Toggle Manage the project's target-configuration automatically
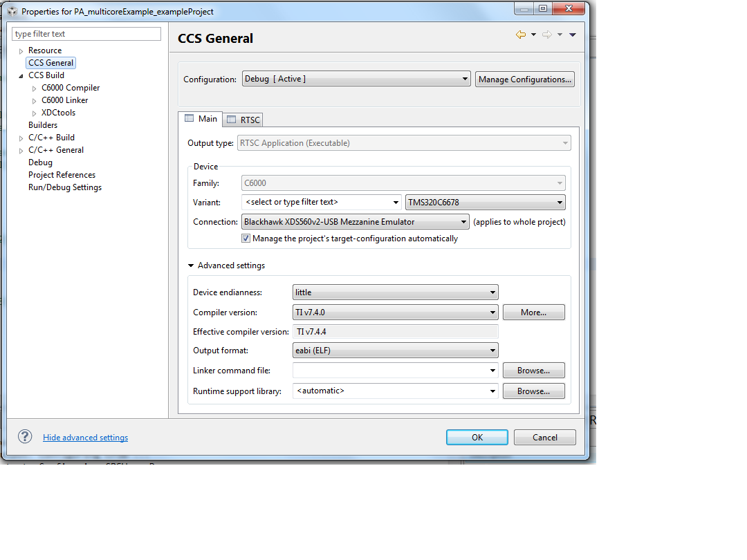Viewport: 747px width, 560px height. [x=246, y=238]
